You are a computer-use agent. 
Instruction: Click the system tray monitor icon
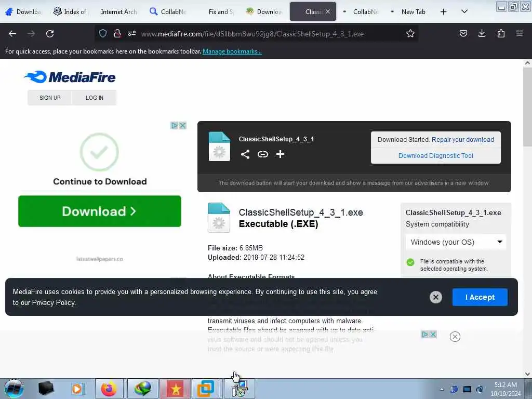[x=467, y=389]
